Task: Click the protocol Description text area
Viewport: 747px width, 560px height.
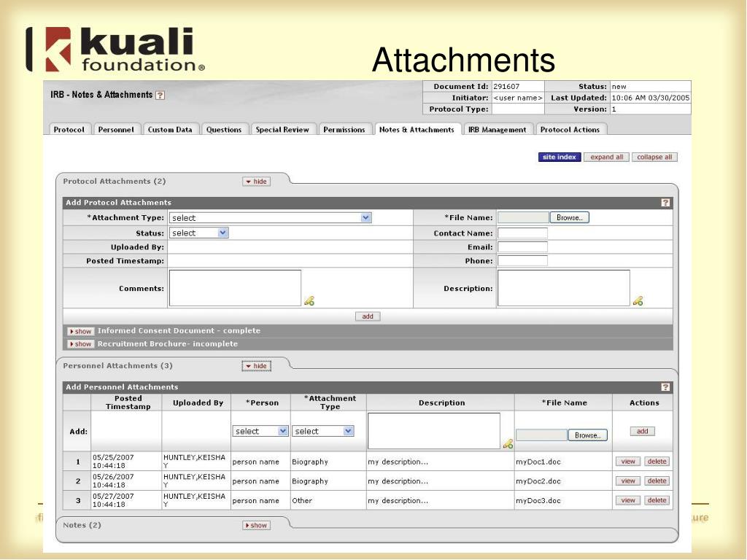Action: 564,288
